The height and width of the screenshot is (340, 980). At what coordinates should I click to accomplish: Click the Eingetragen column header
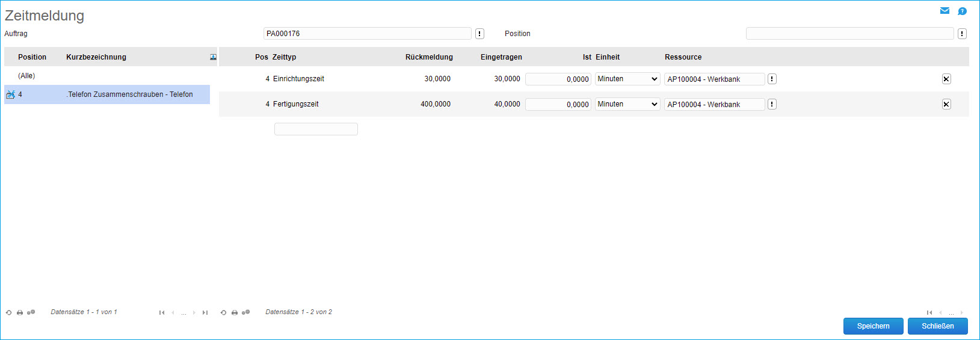pyautogui.click(x=501, y=57)
